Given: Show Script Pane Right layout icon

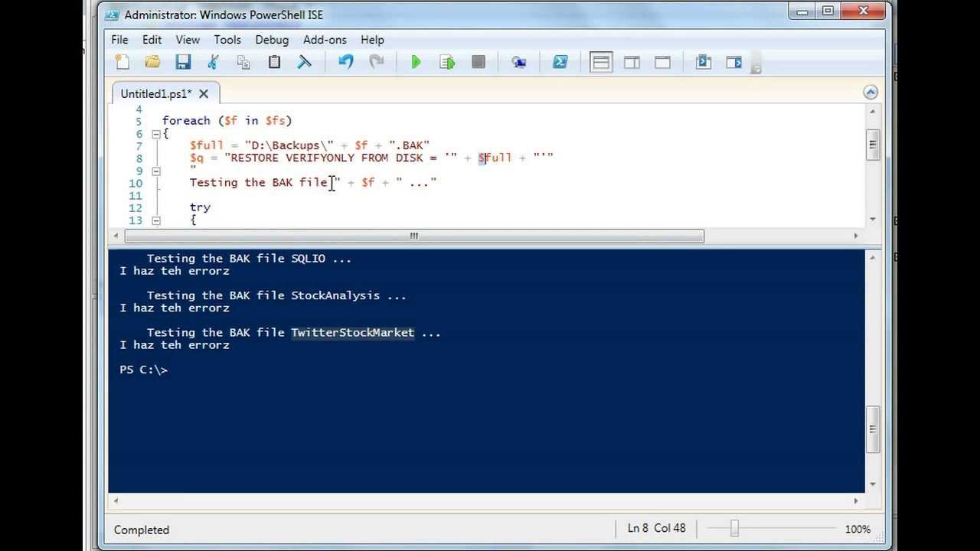Looking at the screenshot, I should pos(632,62).
